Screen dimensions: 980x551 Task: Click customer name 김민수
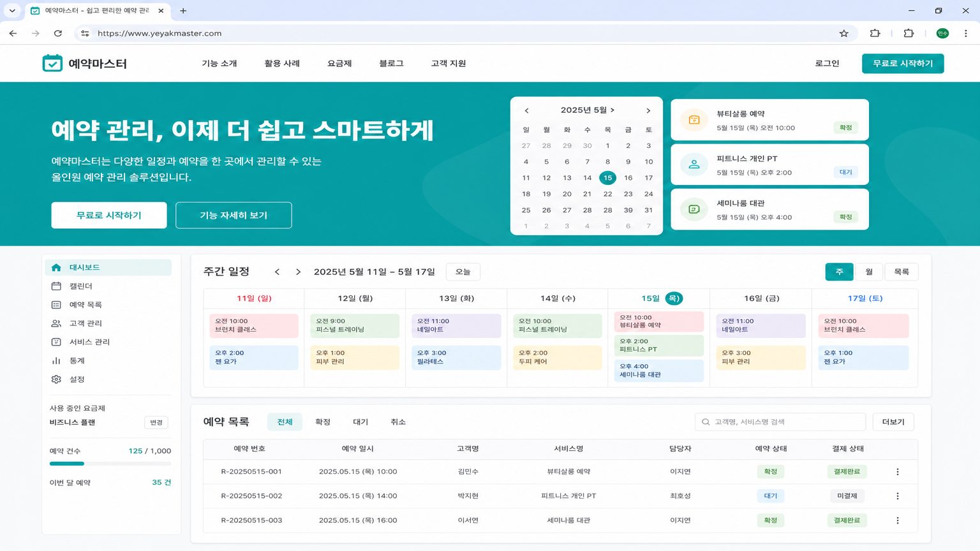[468, 472]
